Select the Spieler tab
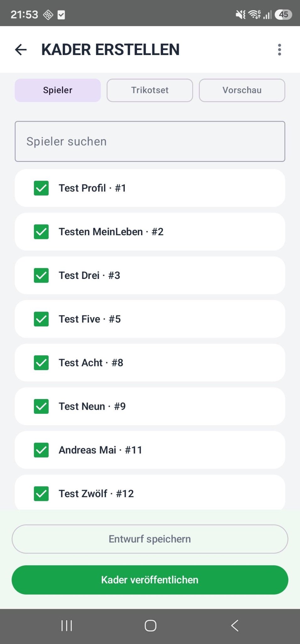The height and width of the screenshot is (644, 300). [58, 90]
